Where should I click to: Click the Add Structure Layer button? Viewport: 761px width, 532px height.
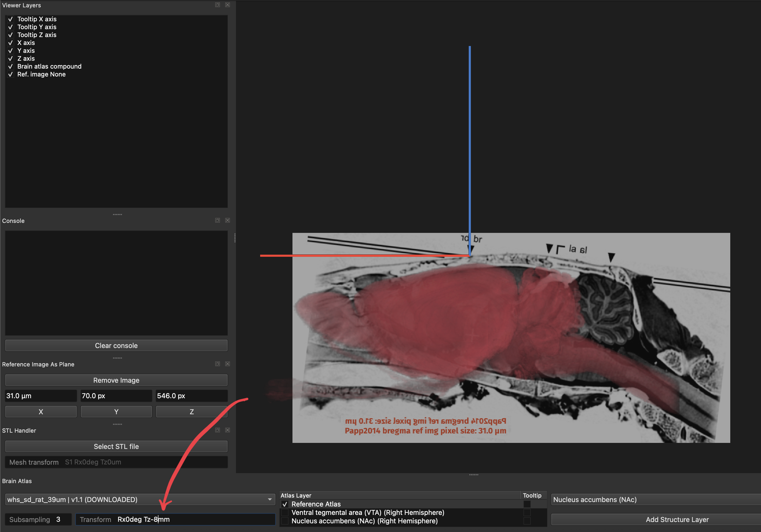pos(656,519)
